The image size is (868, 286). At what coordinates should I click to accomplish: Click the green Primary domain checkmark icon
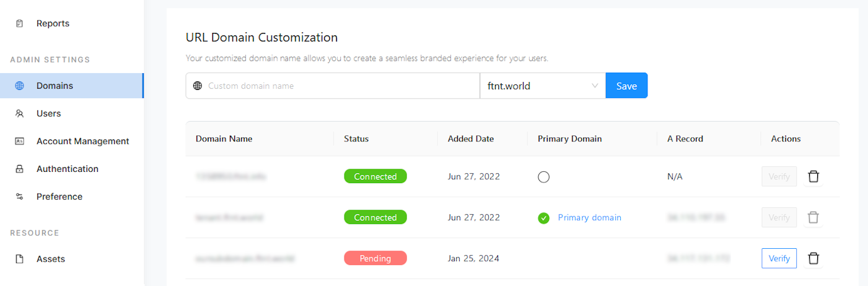[543, 218]
